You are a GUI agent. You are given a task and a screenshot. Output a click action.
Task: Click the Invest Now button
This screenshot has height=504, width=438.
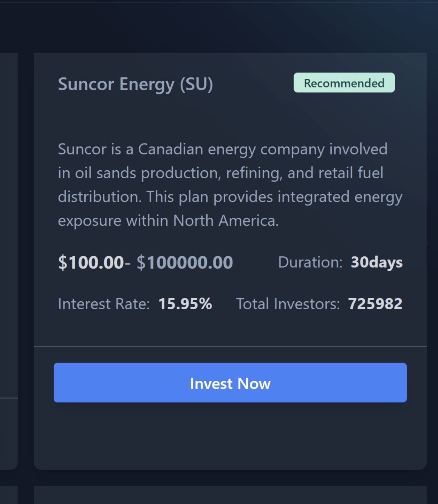coord(230,383)
